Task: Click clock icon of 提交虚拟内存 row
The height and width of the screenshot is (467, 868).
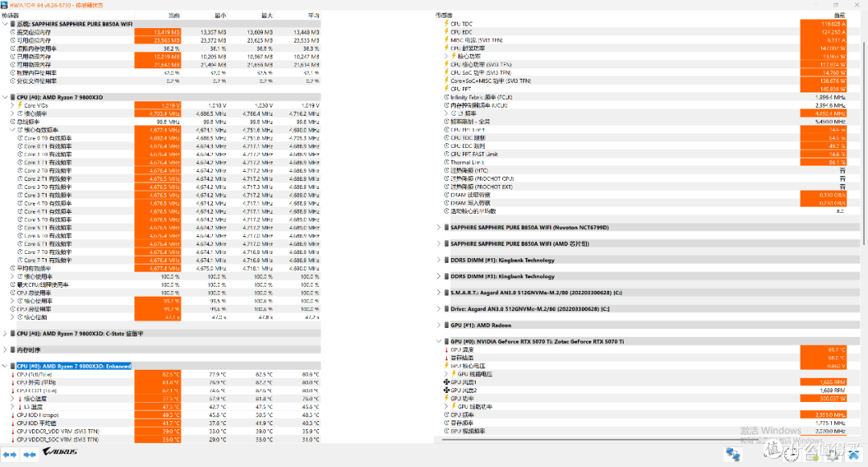Action: coord(13,32)
